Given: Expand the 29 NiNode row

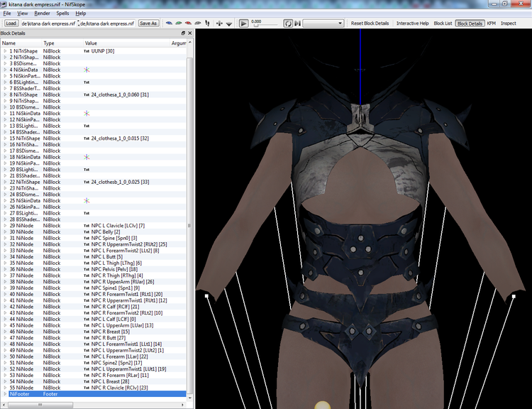Looking at the screenshot, I should click(5, 226).
